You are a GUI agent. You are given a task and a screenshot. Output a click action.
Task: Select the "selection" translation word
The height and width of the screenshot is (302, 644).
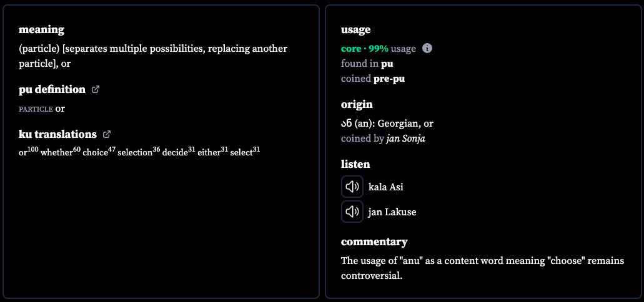tap(135, 153)
